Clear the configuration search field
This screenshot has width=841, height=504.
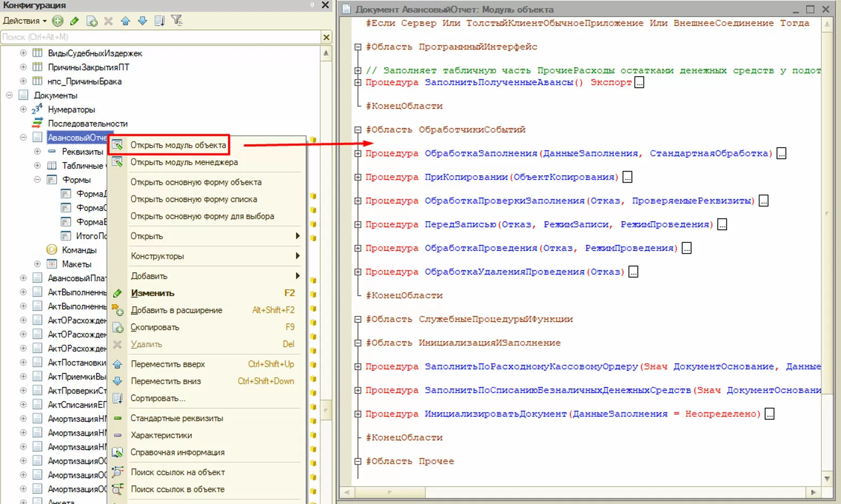tap(326, 37)
